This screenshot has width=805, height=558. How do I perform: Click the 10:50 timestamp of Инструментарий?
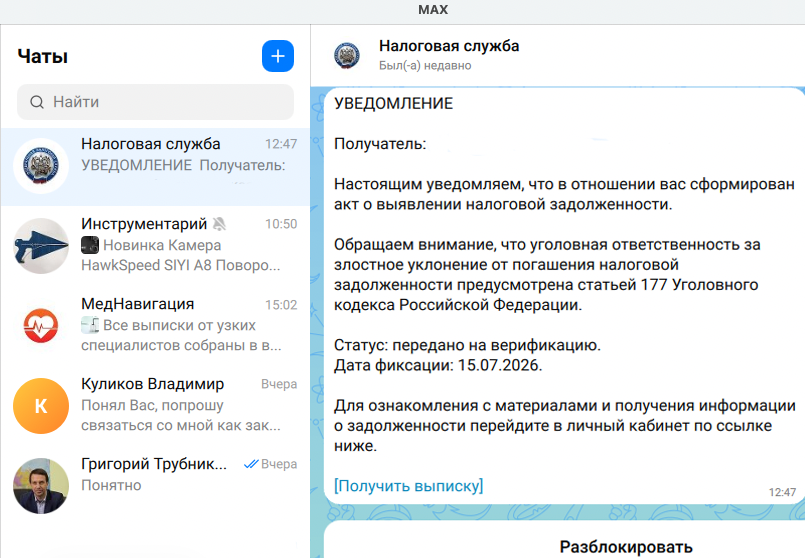point(281,224)
